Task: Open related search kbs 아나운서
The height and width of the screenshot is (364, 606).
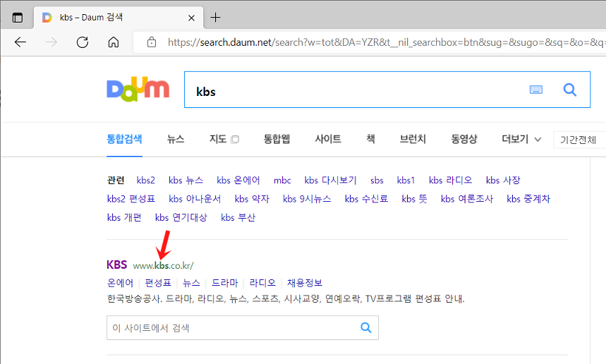Action: pos(195,199)
